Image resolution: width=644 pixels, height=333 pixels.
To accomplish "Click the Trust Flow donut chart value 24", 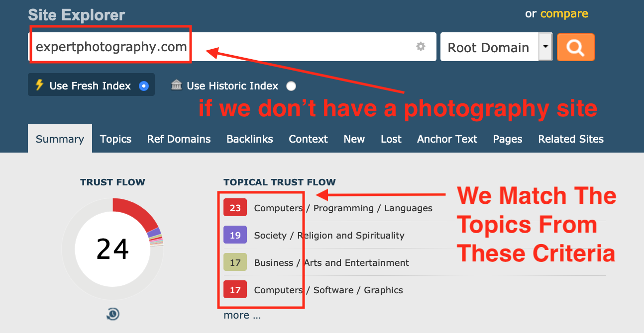I will coord(113,249).
